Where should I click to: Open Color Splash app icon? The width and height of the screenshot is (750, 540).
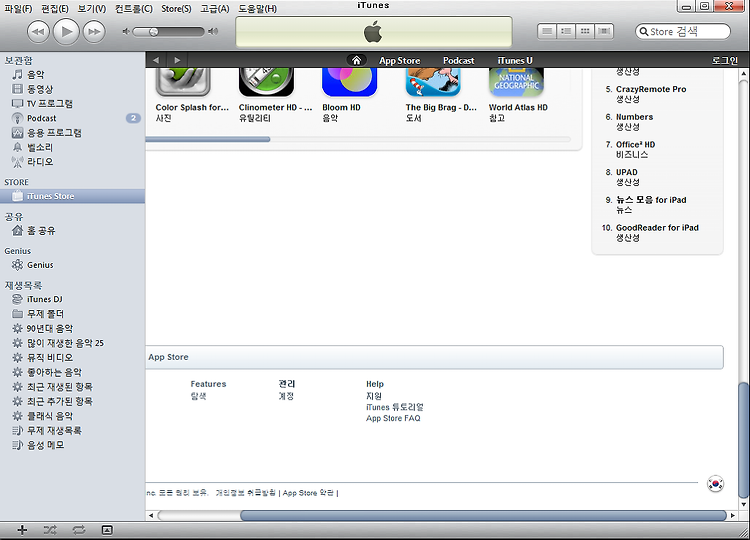tap(183, 82)
